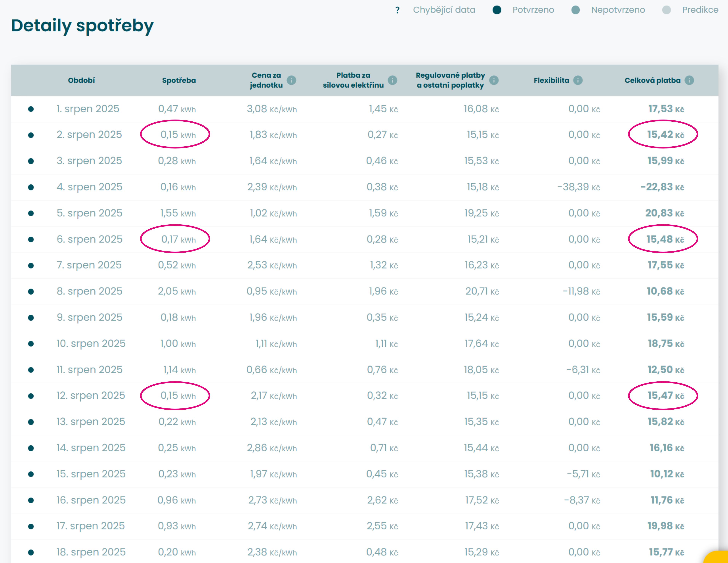Screen dimensions: 728x563
Task: Click the Detaily spotřeby heading
Action: click(82, 26)
